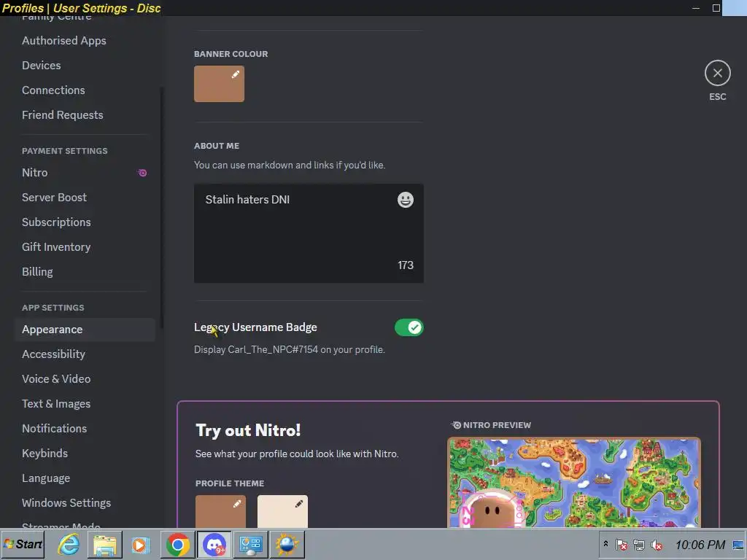Open Accessibility settings

pyautogui.click(x=53, y=354)
